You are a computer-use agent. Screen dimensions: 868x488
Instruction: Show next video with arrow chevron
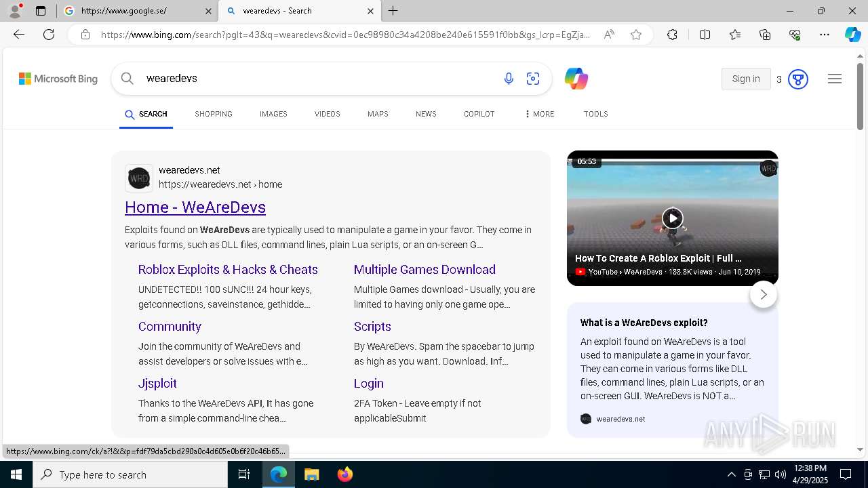click(764, 294)
